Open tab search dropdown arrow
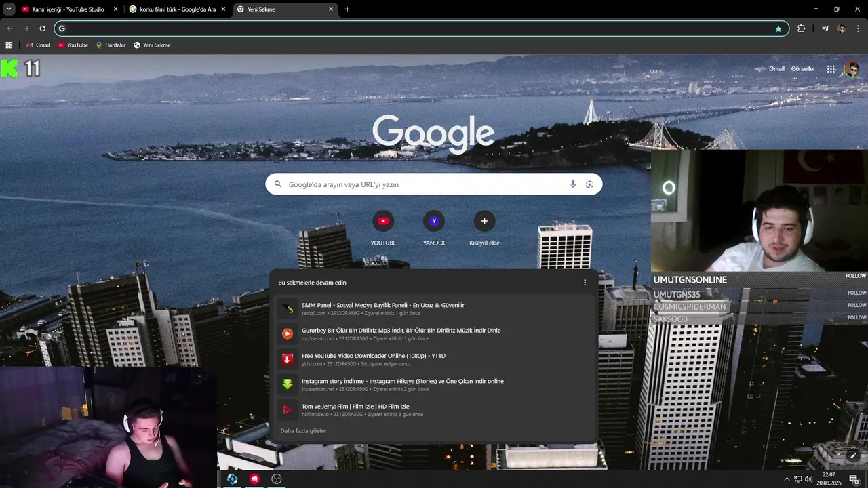The image size is (868, 488). click(9, 9)
